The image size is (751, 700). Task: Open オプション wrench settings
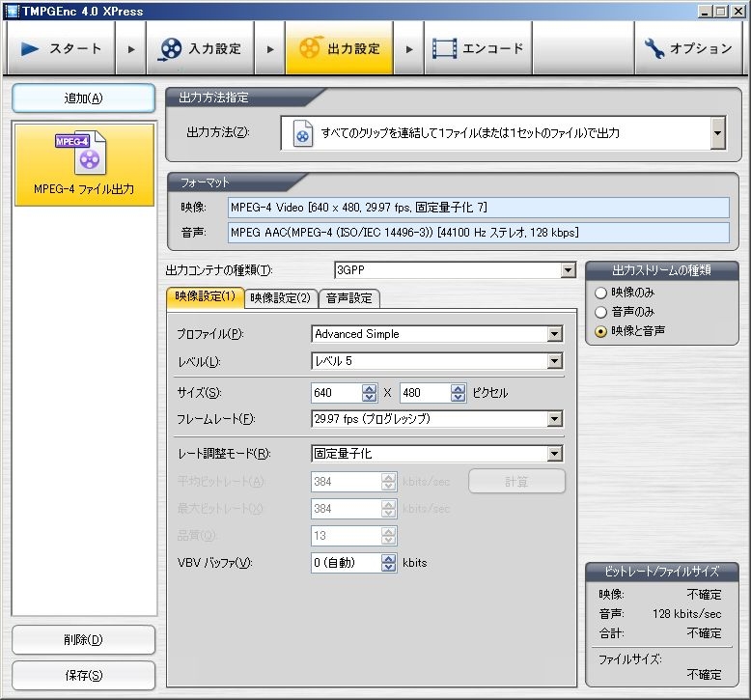point(688,48)
